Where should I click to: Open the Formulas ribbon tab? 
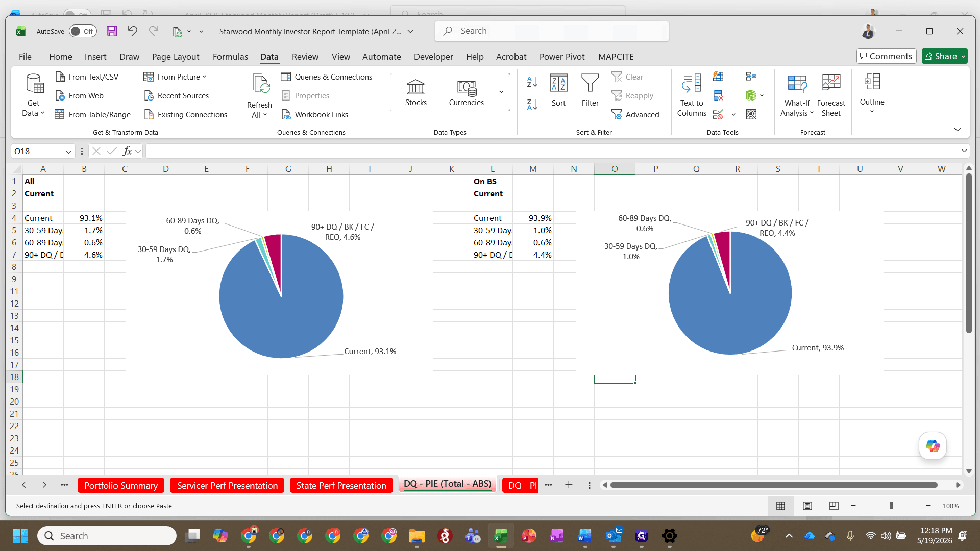[x=230, y=57]
